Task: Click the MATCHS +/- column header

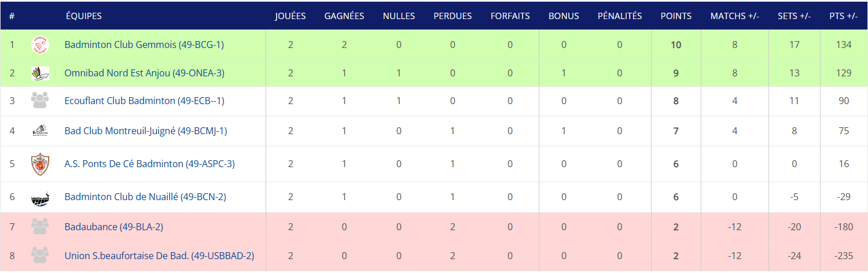Action: tap(735, 16)
